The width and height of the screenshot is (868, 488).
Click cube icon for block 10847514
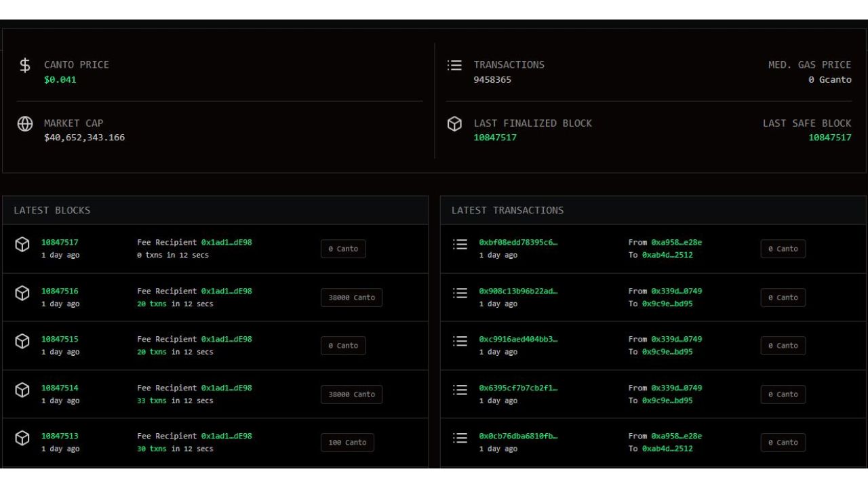pyautogui.click(x=22, y=390)
